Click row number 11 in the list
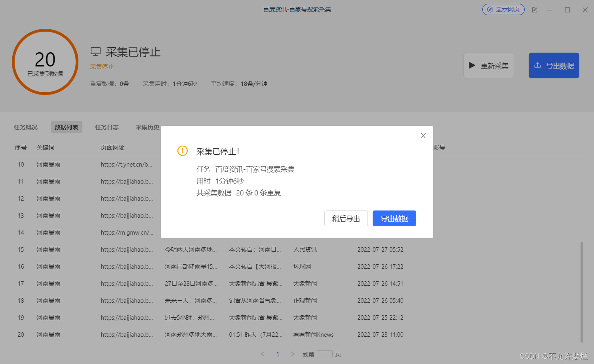This screenshot has width=594, height=364. (x=21, y=182)
